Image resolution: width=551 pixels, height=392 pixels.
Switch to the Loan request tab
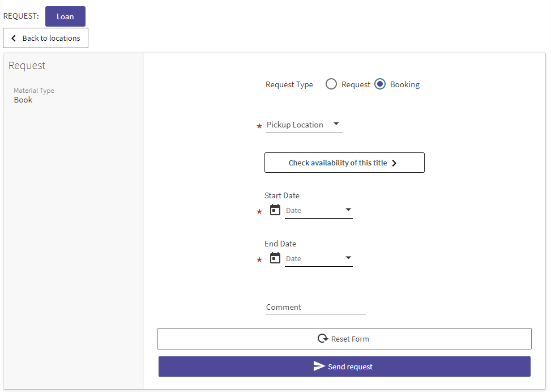tap(65, 16)
